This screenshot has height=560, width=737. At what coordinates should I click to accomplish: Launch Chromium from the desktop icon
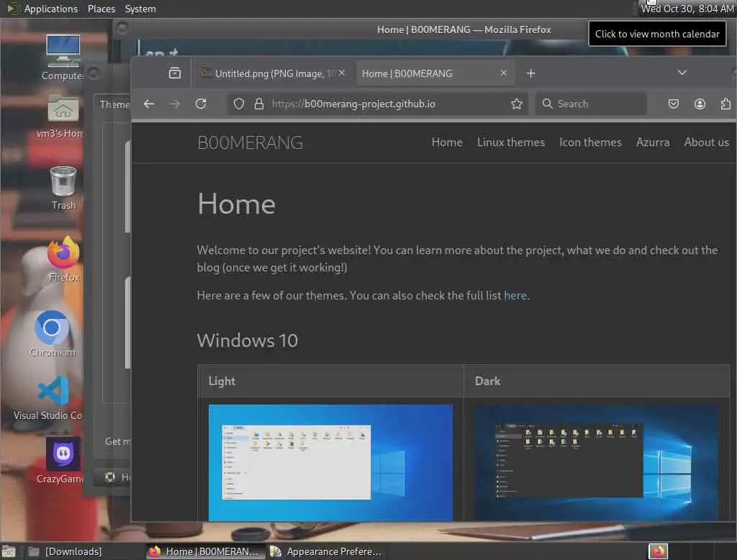pos(52,334)
